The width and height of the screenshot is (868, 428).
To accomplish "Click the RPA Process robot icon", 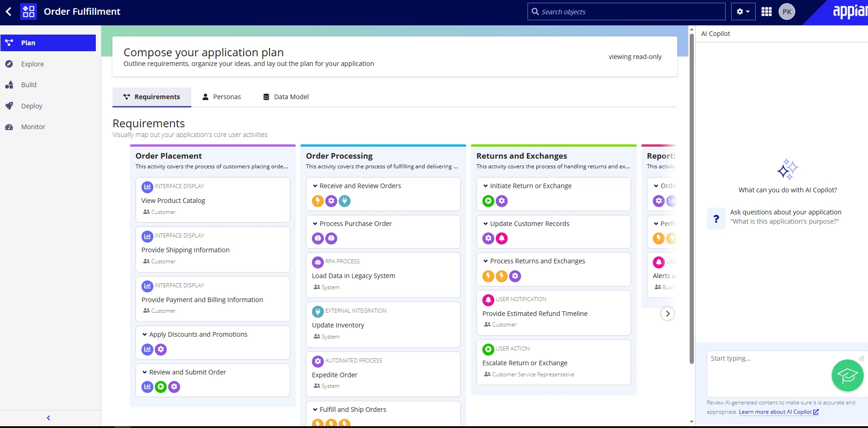I will [318, 262].
